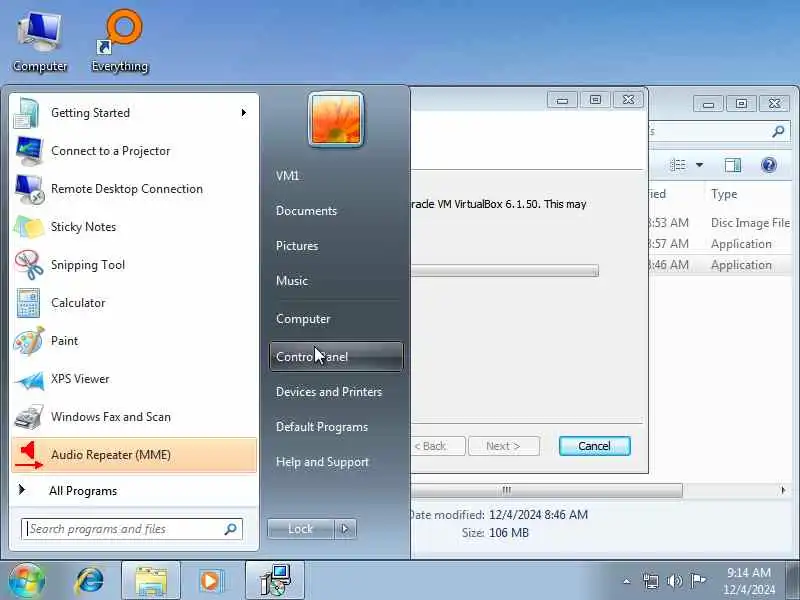Launch Connect to a Projector
The width and height of the screenshot is (800, 600).
tap(134, 151)
